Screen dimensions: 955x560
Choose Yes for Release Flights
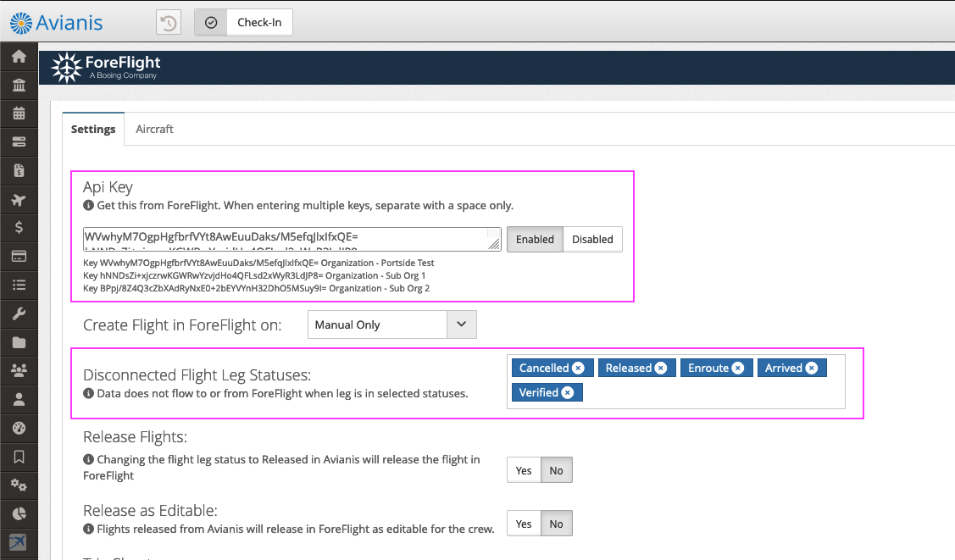tap(524, 470)
